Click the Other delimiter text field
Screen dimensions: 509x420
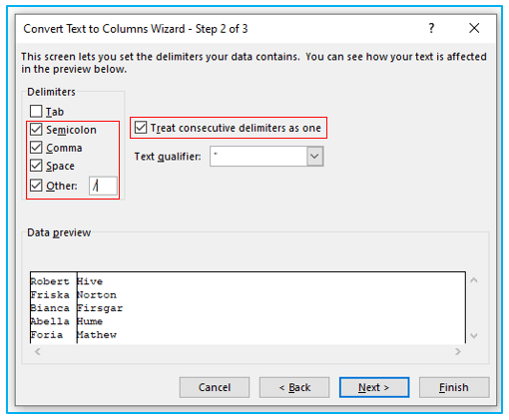point(103,186)
